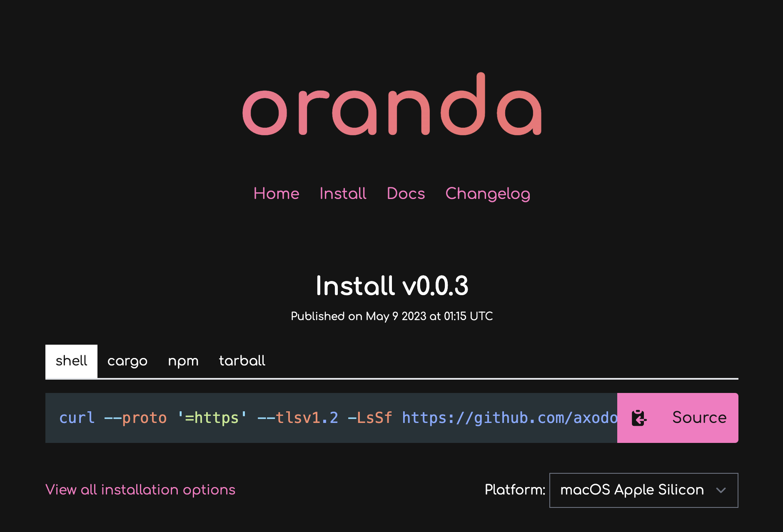The image size is (783, 532).
Task: Open the Docs navigation link
Action: tap(406, 194)
